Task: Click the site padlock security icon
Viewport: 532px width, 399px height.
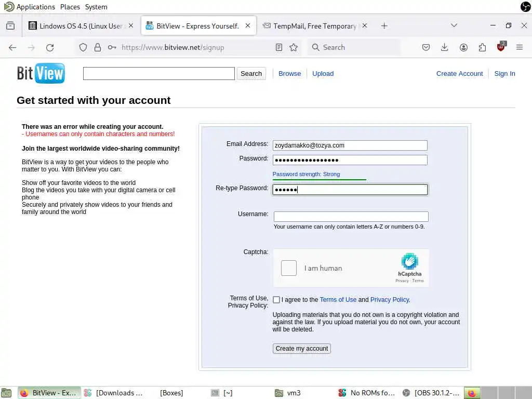Action: [98, 47]
